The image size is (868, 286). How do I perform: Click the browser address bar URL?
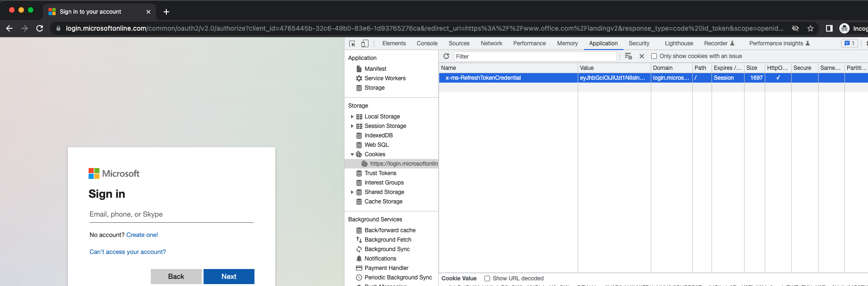click(424, 28)
